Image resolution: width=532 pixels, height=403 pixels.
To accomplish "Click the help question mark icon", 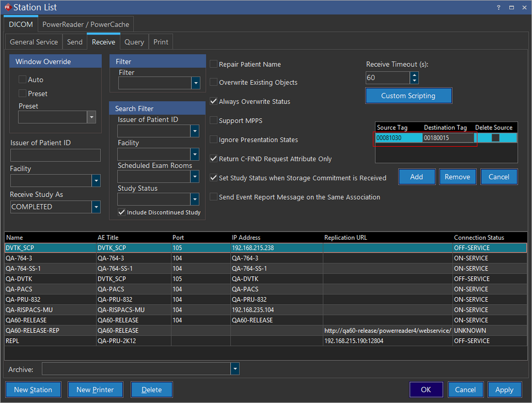I will tap(498, 8).
